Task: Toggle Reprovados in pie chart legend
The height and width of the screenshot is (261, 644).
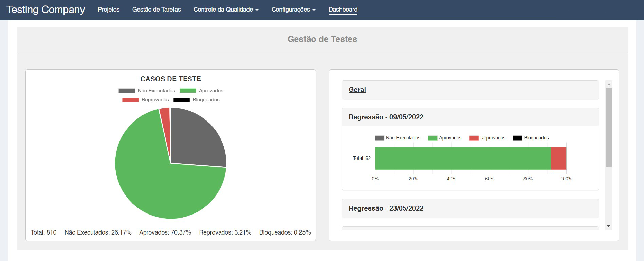Action: [x=146, y=100]
